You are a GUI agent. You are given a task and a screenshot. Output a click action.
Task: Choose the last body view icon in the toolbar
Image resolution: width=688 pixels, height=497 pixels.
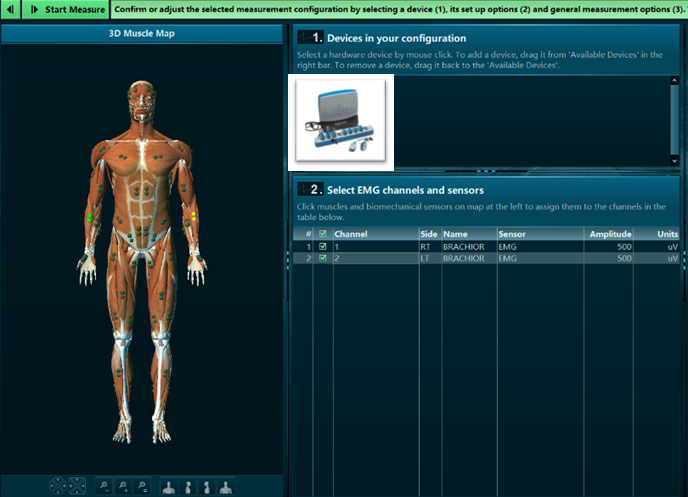pyautogui.click(x=226, y=486)
